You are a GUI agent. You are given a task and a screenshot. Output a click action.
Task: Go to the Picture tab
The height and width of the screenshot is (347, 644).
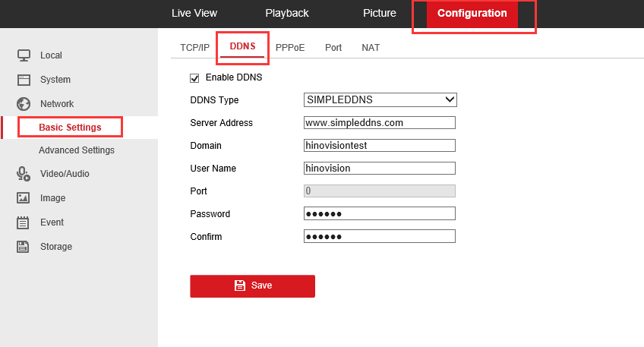pyautogui.click(x=380, y=13)
